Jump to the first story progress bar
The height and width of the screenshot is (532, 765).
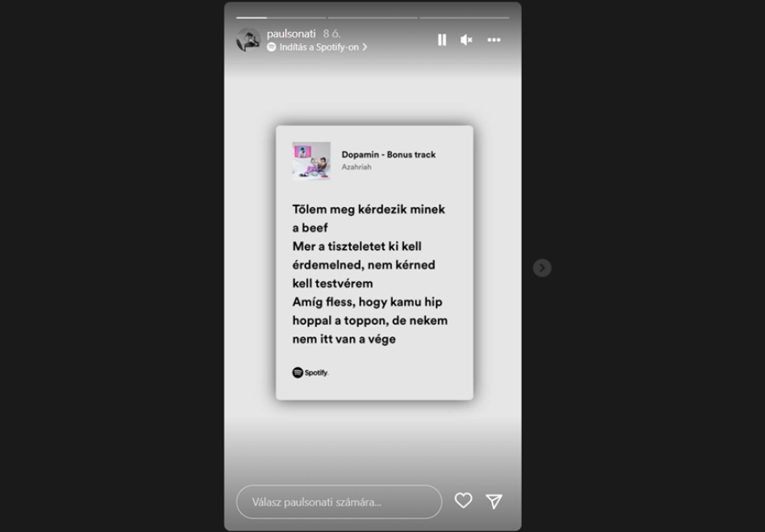[281, 18]
